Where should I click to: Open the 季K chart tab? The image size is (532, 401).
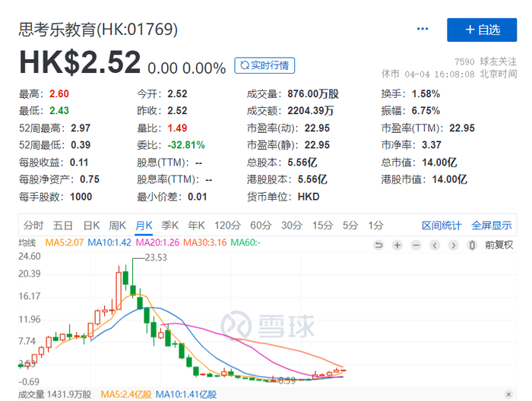[x=169, y=225]
